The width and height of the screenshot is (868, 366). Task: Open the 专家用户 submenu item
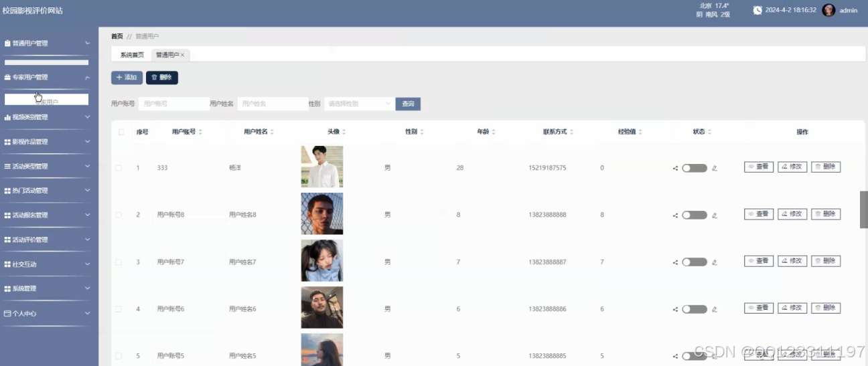[46, 100]
